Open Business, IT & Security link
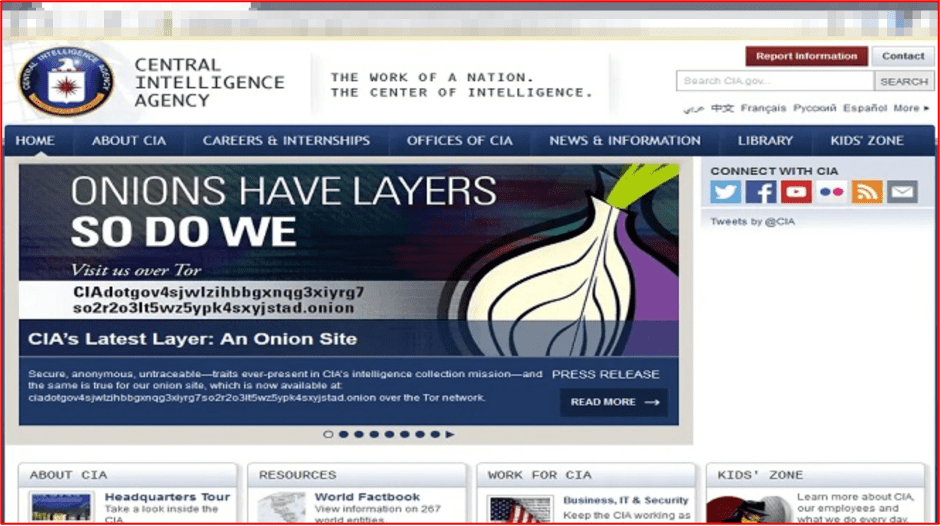940x526 pixels. pyautogui.click(x=626, y=500)
